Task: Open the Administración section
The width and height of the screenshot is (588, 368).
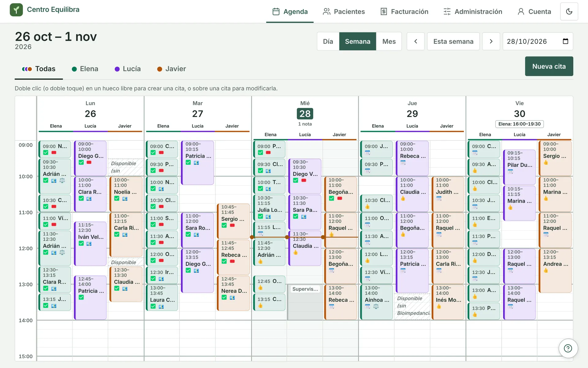Action: (473, 12)
